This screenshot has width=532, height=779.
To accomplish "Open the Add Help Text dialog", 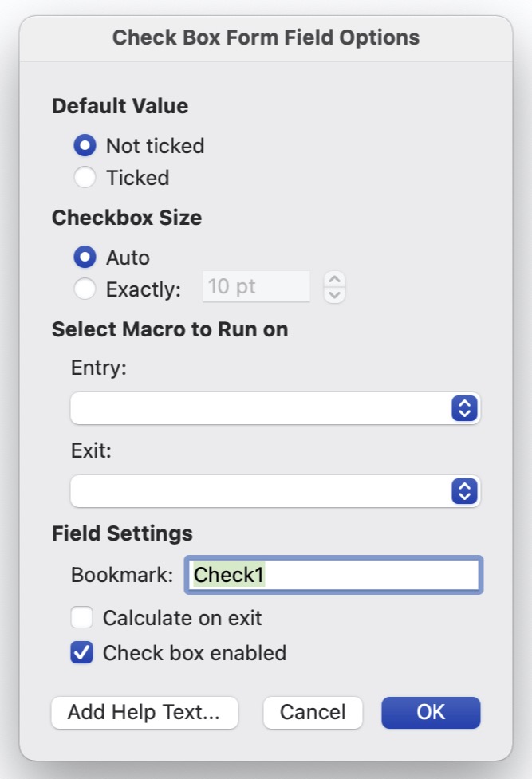I will click(x=144, y=712).
